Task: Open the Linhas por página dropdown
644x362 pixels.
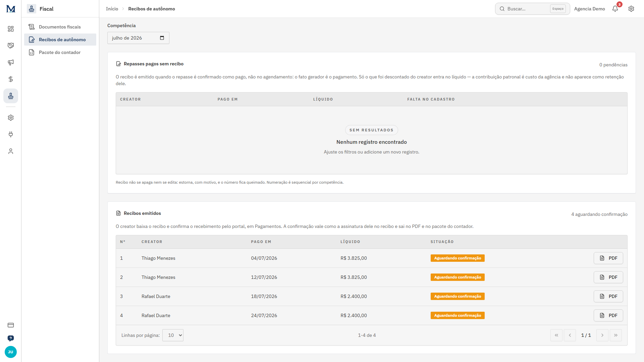Action: point(173,335)
